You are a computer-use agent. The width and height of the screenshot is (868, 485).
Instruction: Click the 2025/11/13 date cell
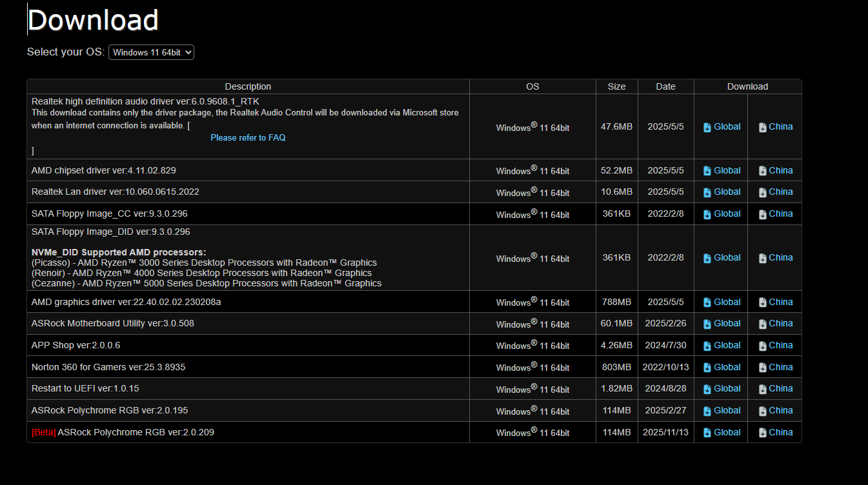[666, 433]
